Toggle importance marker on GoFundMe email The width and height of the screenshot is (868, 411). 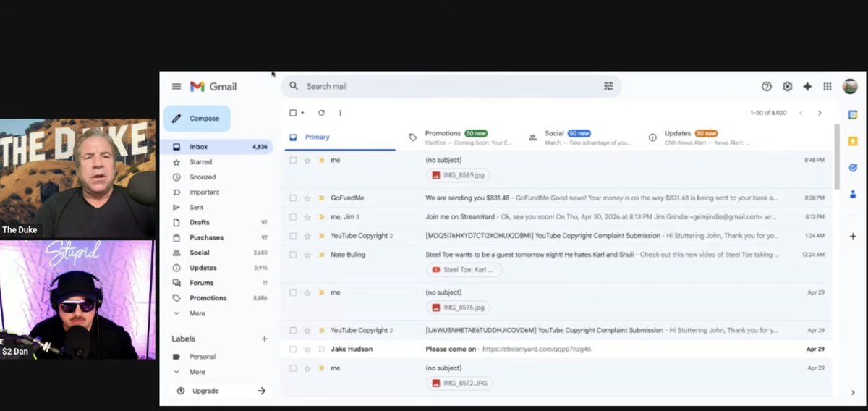pos(321,198)
